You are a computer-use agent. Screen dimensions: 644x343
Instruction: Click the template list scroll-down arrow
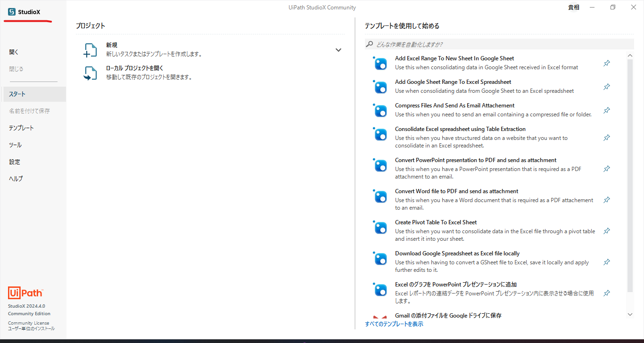click(630, 314)
